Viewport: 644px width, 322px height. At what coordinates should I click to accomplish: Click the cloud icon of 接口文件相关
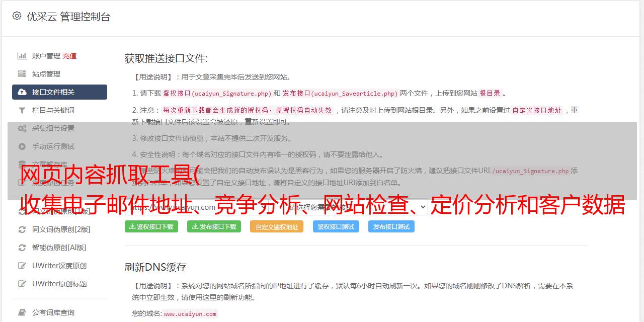(x=22, y=92)
